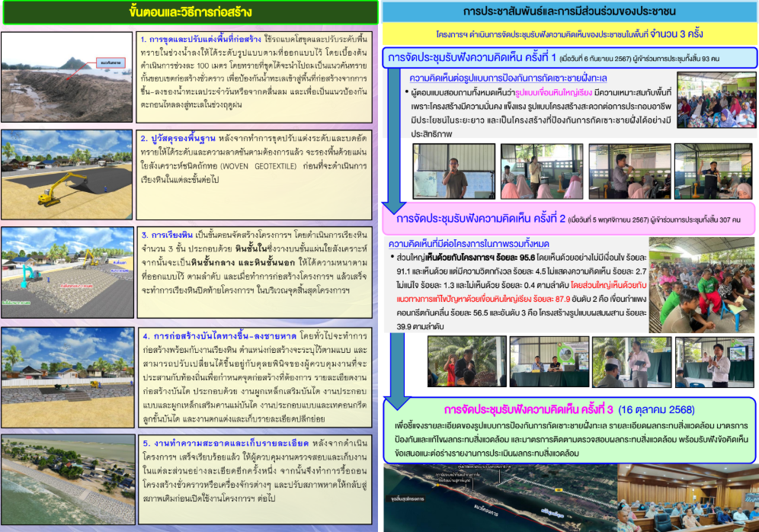Image resolution: width=759 pixels, height=532 pixels.
Task: Click the blue "การประชาสัมพันธ์และการมีส่วนร่วมของประชาชน" header
Action: [x=569, y=12]
